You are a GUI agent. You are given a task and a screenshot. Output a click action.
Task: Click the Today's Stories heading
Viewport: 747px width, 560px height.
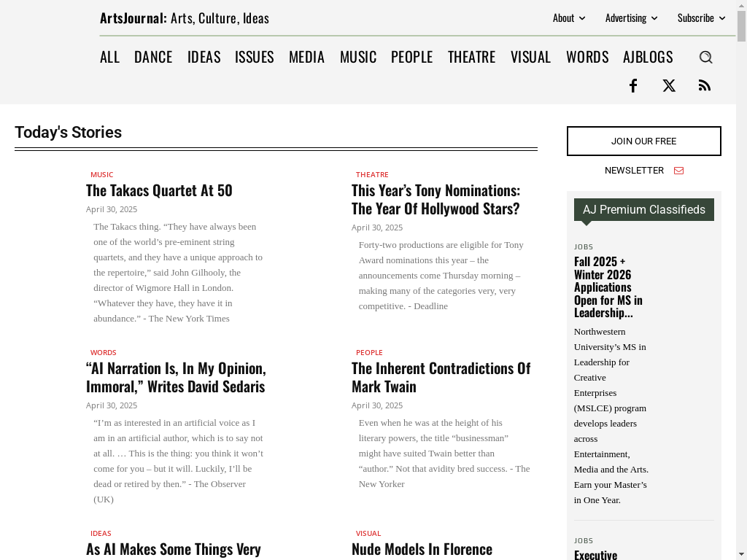point(68,133)
